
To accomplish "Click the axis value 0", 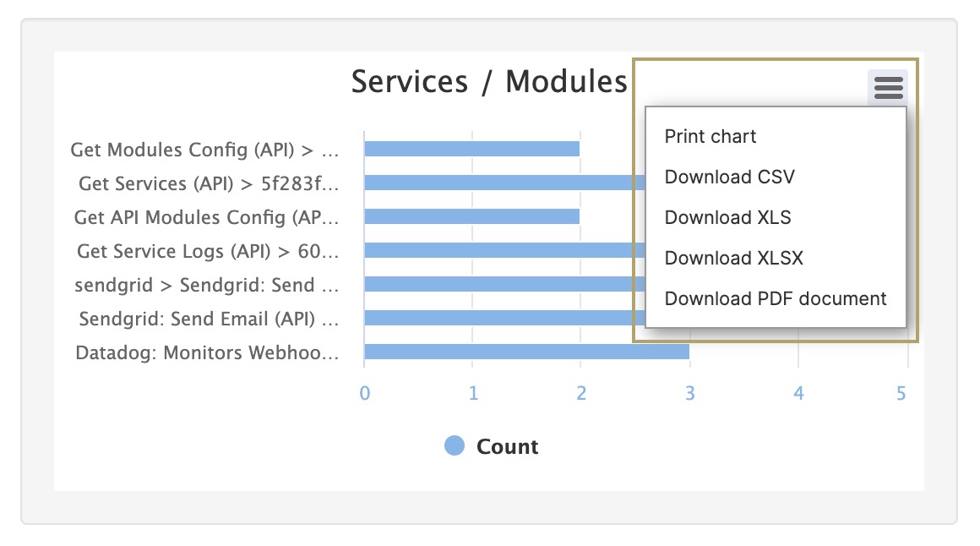I will click(x=365, y=393).
